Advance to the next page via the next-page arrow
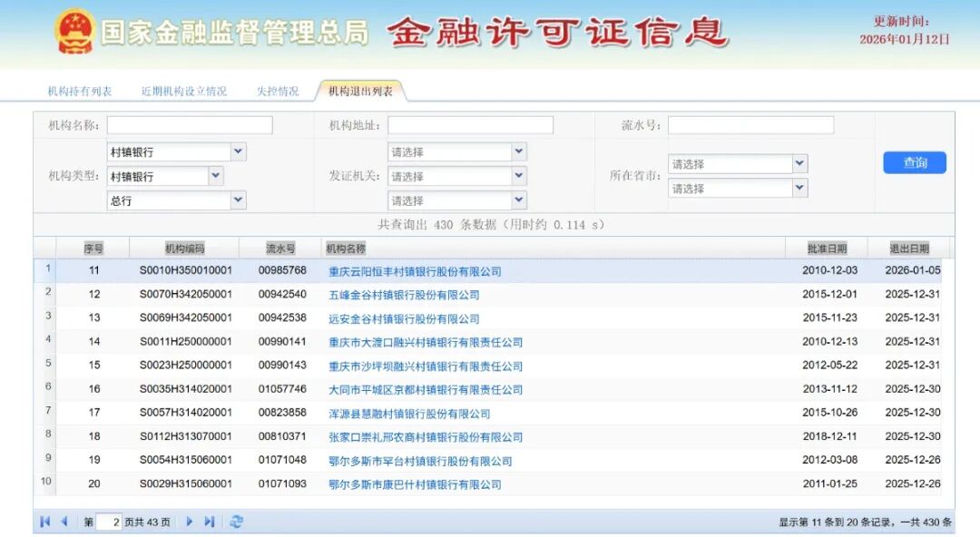The width and height of the screenshot is (980, 537). pos(188,522)
